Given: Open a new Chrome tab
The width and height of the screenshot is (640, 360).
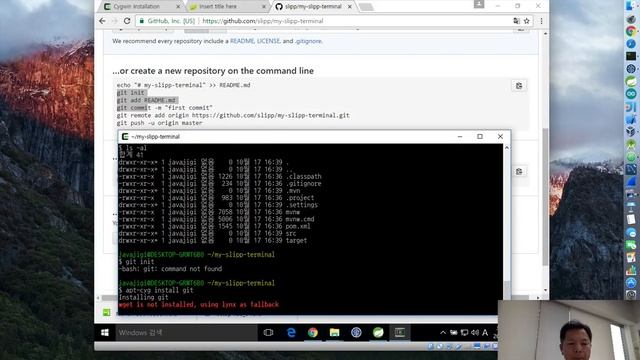Looking at the screenshot, I should 366,7.
